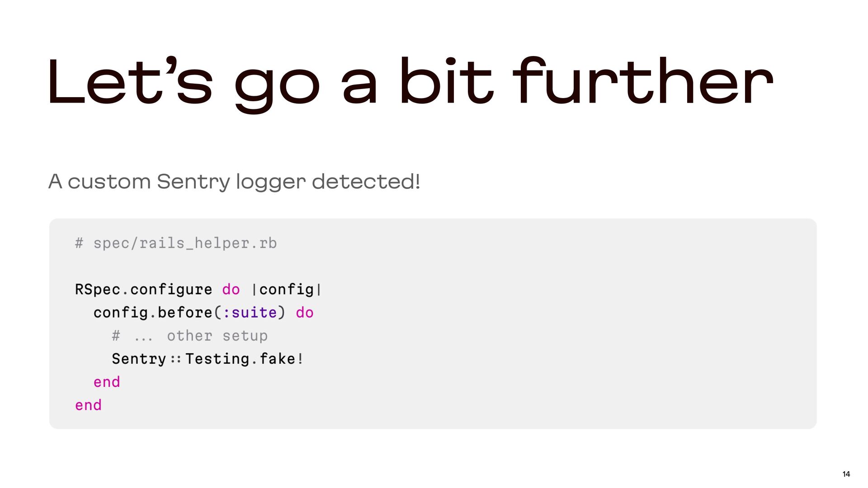Click the slide number 14
Viewport: 868px width, 488px height.
846,474
